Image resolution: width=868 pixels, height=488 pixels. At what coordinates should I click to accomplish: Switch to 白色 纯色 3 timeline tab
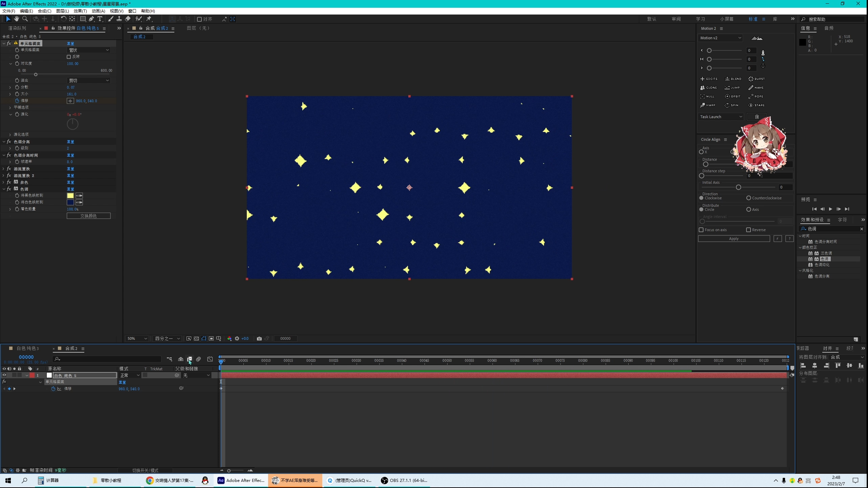(x=28, y=348)
